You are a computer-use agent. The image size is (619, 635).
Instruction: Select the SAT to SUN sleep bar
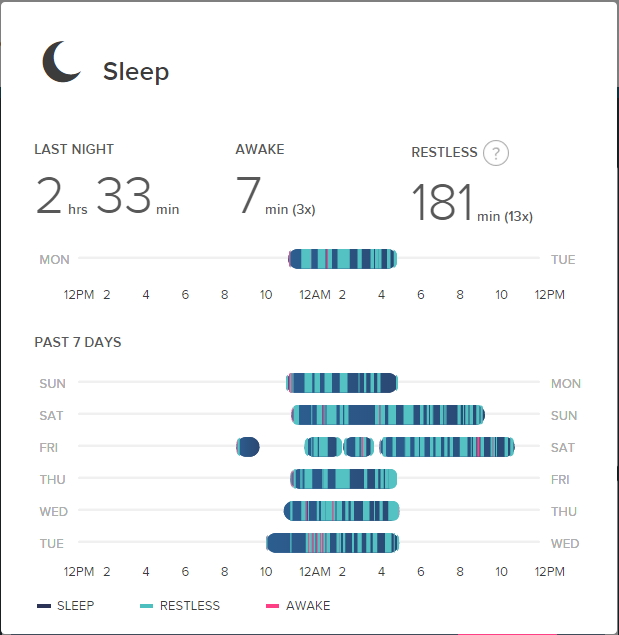(x=388, y=415)
